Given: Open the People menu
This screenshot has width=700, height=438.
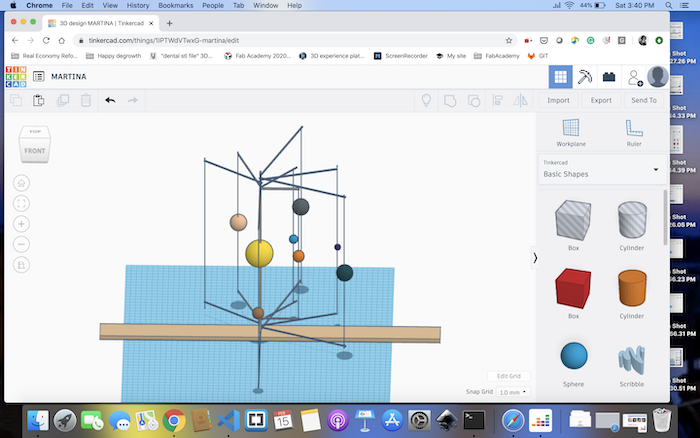Looking at the screenshot, I should 213,5.
